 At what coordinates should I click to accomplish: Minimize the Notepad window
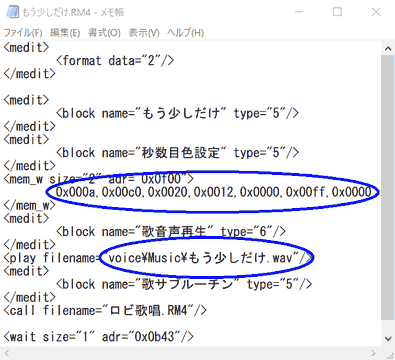[299, 12]
